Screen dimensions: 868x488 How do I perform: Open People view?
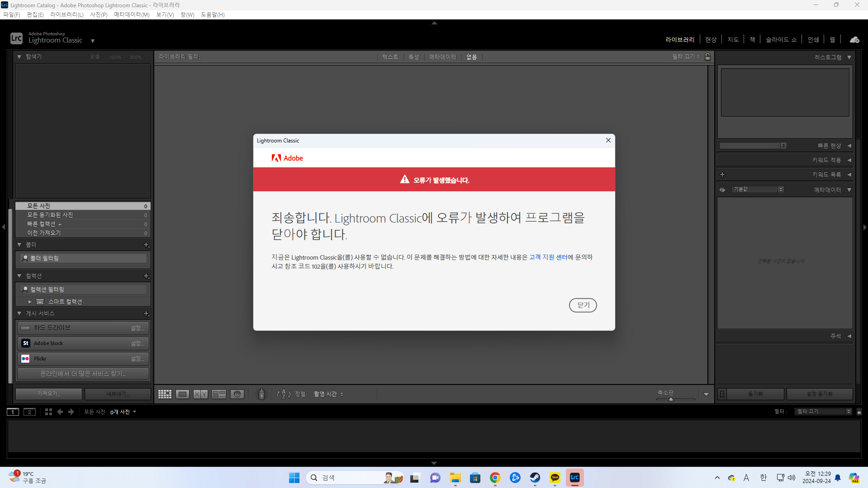(x=237, y=393)
